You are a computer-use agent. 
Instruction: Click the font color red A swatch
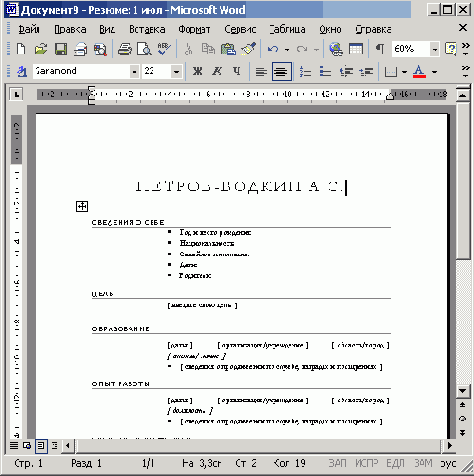[419, 71]
